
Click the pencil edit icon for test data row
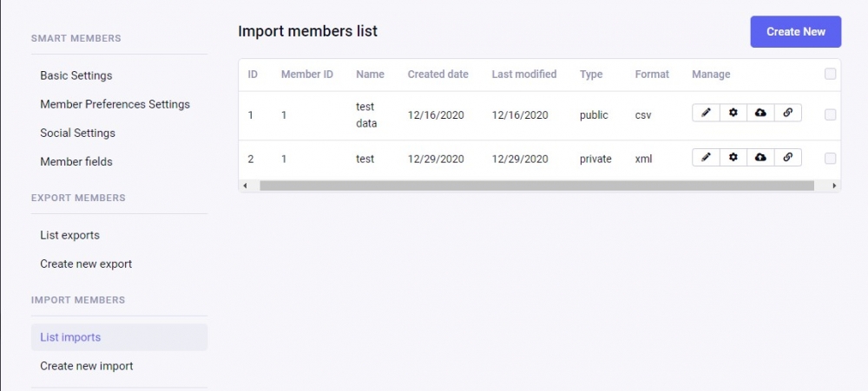click(x=706, y=113)
